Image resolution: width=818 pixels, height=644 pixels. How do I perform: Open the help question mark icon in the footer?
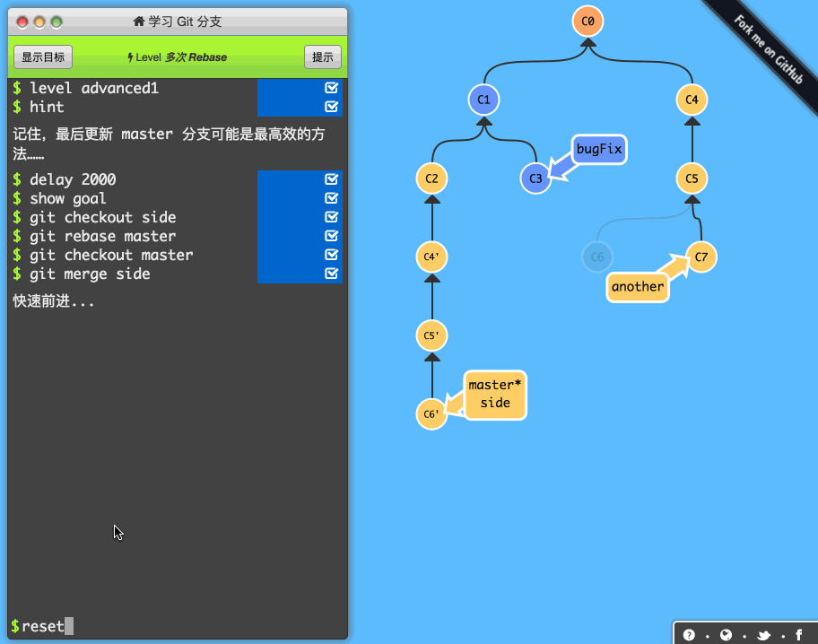[688, 634]
